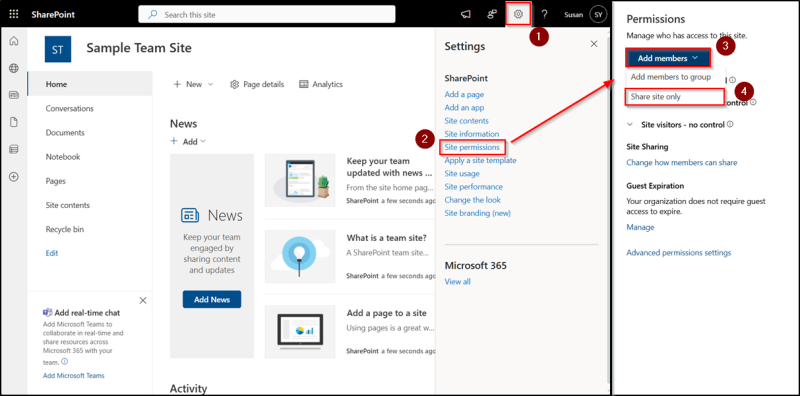Open Site contents link in the Settings panel
Image resolution: width=800 pixels, height=396 pixels.
(466, 121)
